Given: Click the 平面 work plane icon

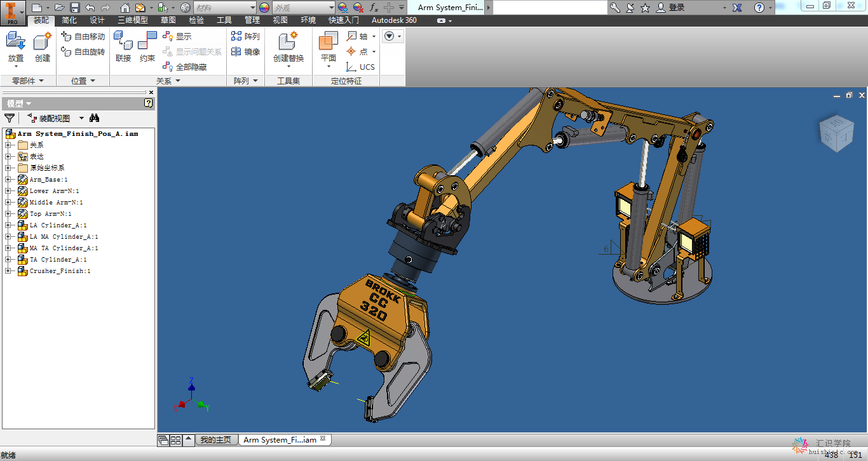Looking at the screenshot, I should (x=329, y=41).
